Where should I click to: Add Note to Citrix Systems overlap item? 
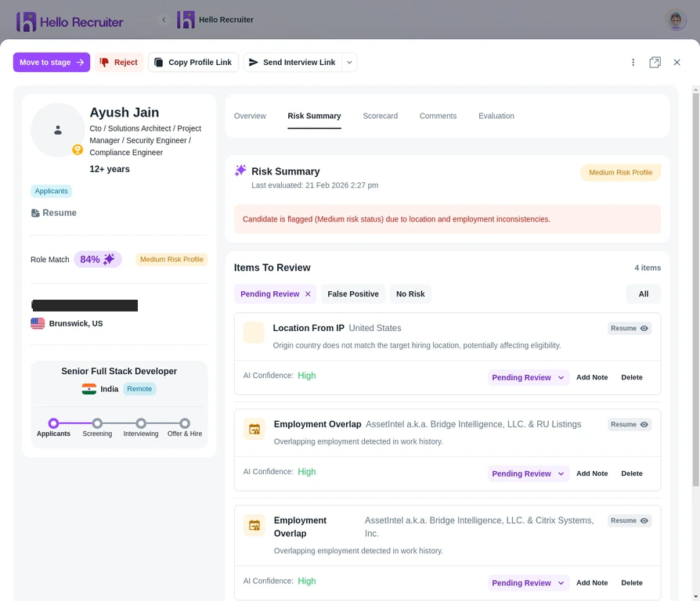591,583
